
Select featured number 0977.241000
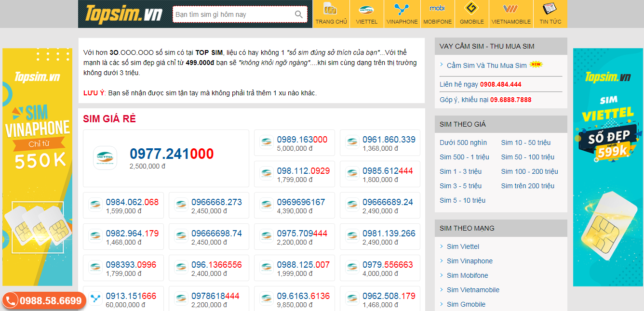tap(171, 154)
